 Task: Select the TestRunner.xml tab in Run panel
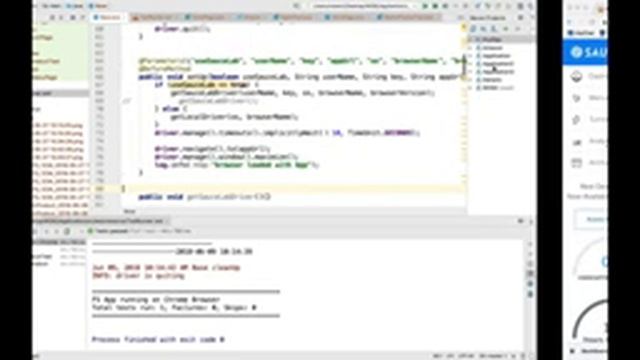coord(100,221)
